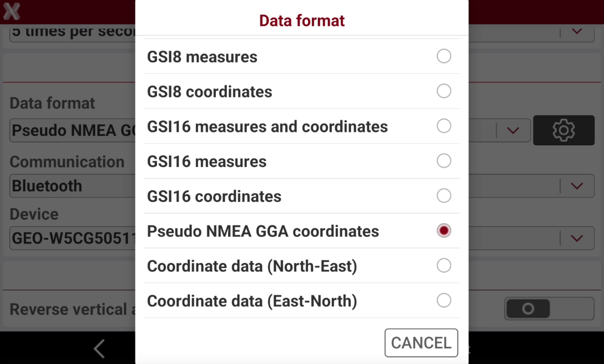Open data format settings gear
Viewport: 604px width, 364px height.
click(x=563, y=130)
